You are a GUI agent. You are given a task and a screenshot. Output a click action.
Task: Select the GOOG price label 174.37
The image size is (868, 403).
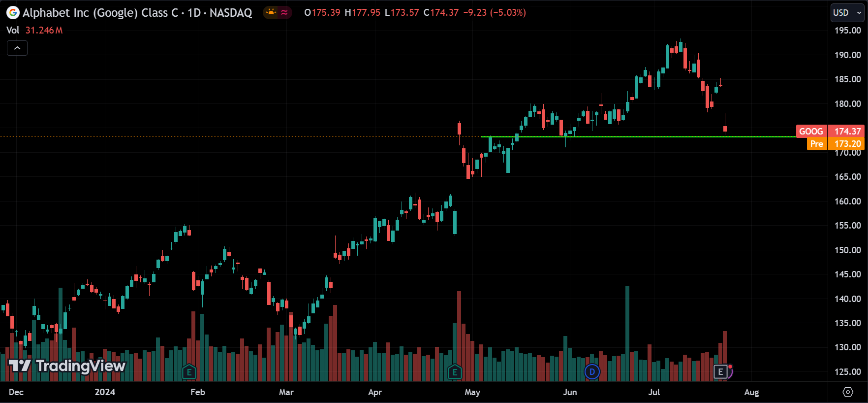click(830, 131)
